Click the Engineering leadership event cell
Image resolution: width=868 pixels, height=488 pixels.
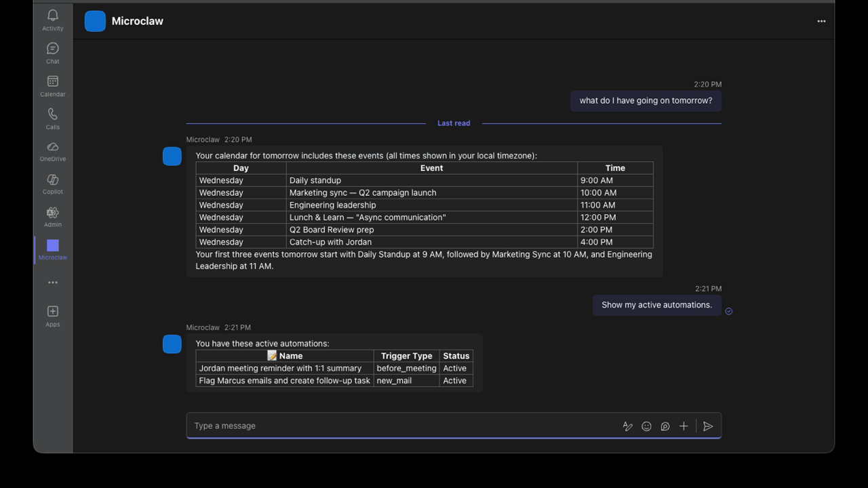(x=431, y=205)
